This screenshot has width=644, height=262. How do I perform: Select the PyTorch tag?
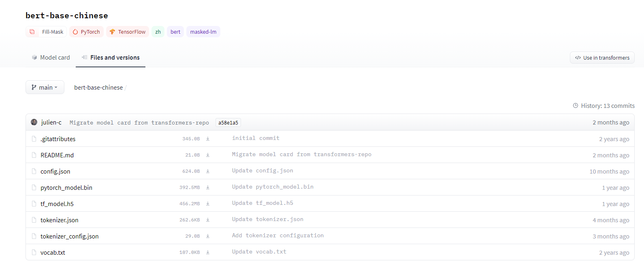point(86,32)
